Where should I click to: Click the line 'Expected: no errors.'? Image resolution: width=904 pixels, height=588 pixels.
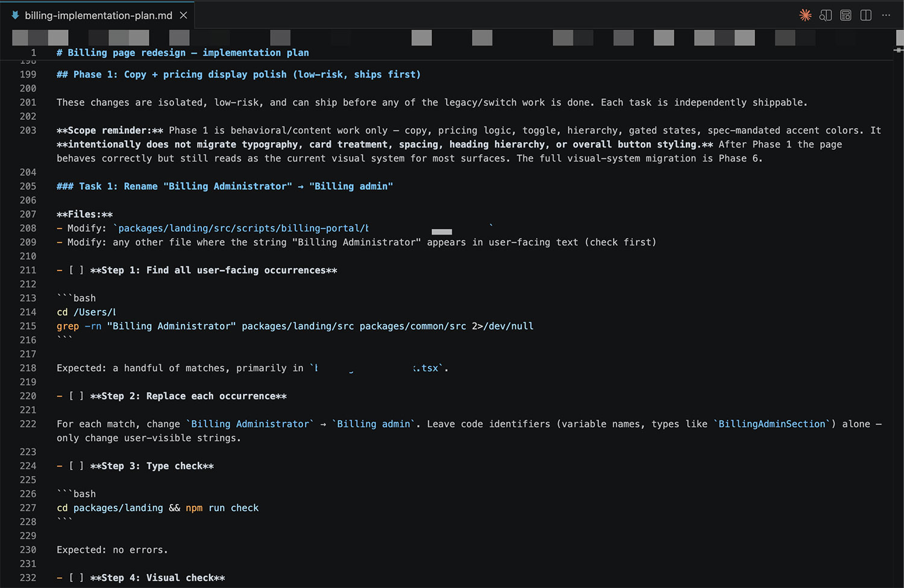(112, 550)
